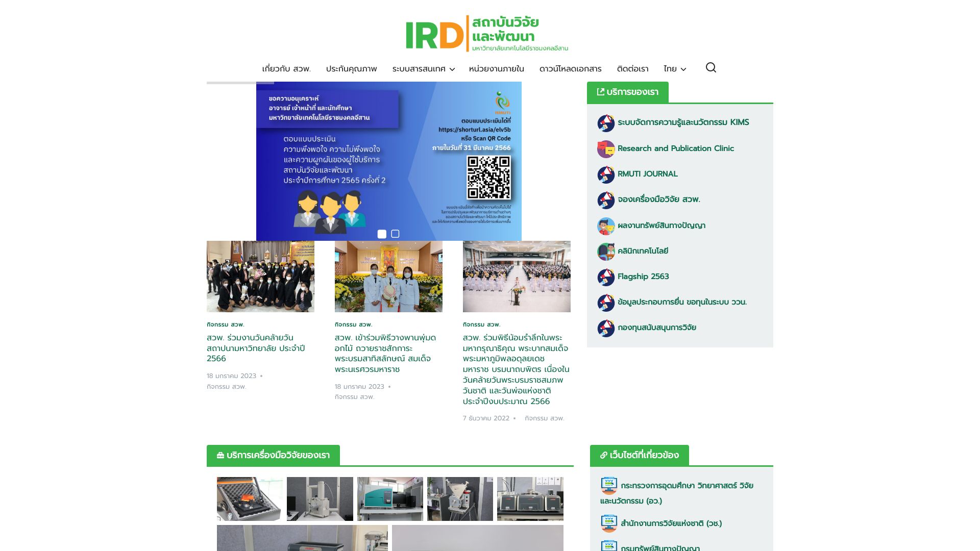
Task: Select second slide indicator on banner
Action: pyautogui.click(x=395, y=234)
